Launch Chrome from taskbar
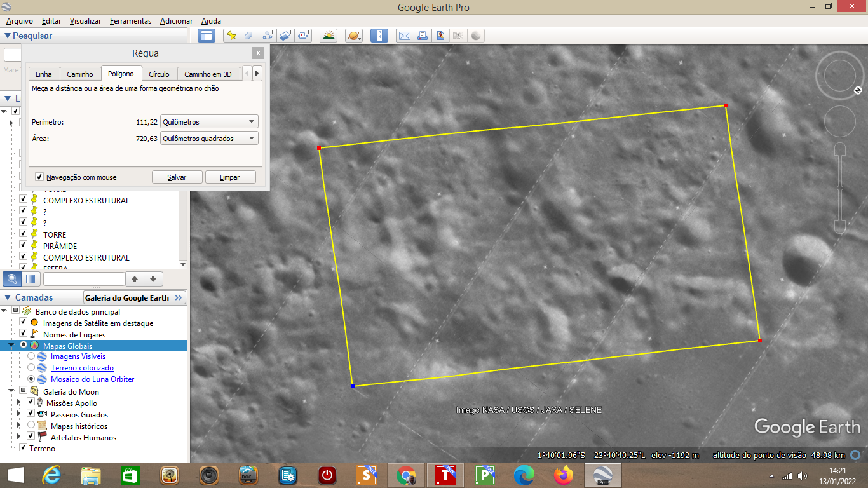Screen dimensions: 868x488 coord(406,475)
